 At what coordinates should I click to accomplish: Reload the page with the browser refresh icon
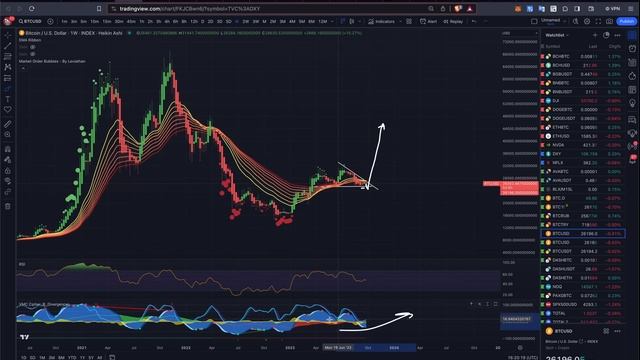click(x=31, y=9)
